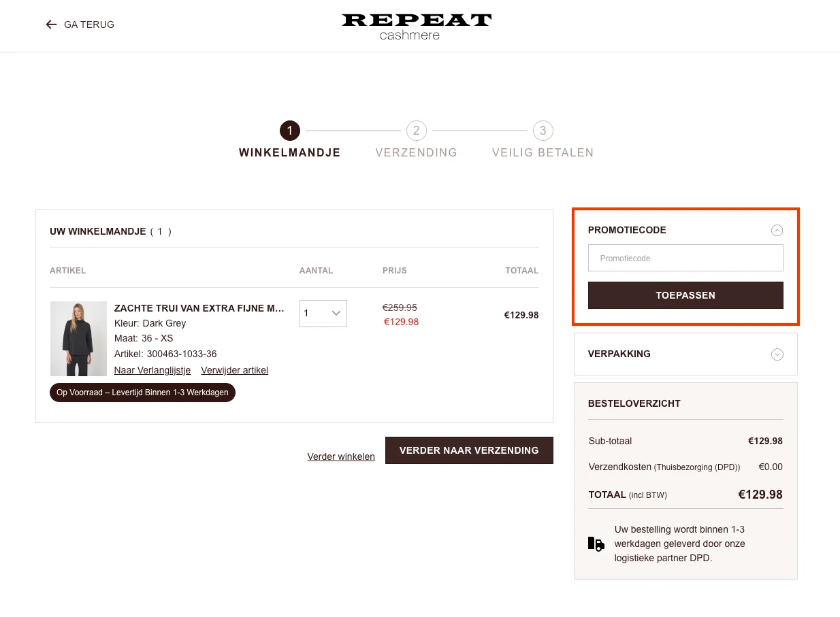
Task: Click the Promotiecode input field
Action: (685, 258)
